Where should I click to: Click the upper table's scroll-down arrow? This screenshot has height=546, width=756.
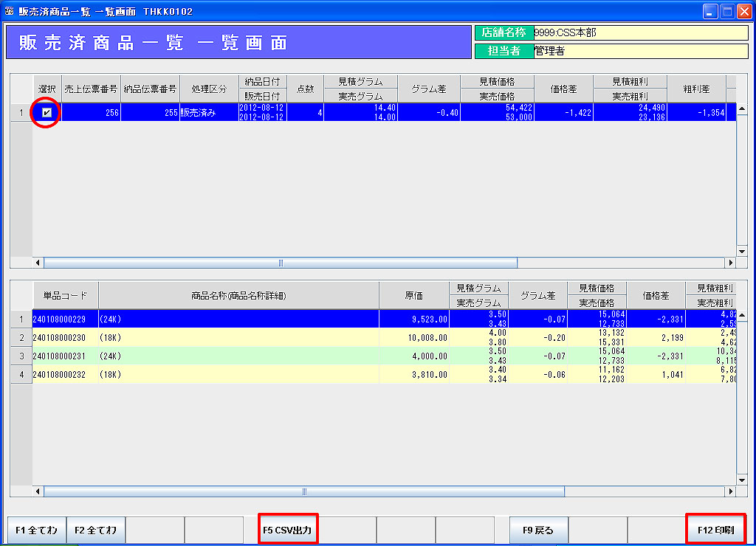click(x=742, y=252)
